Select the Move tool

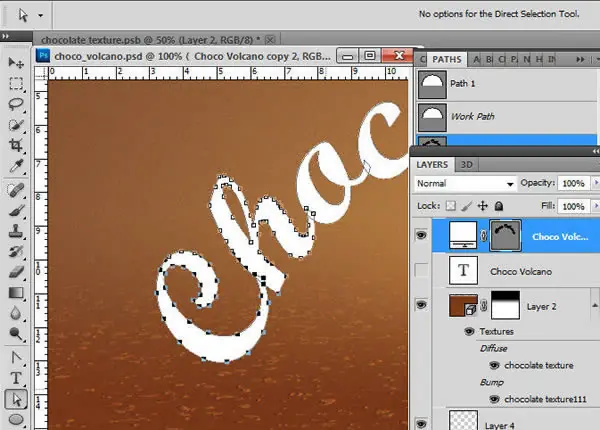(x=16, y=62)
